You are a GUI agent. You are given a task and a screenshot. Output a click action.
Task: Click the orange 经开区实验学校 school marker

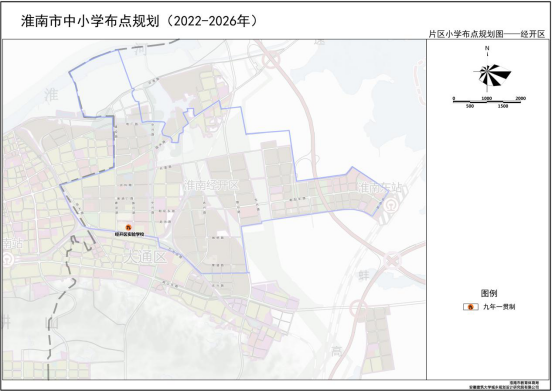(x=129, y=228)
